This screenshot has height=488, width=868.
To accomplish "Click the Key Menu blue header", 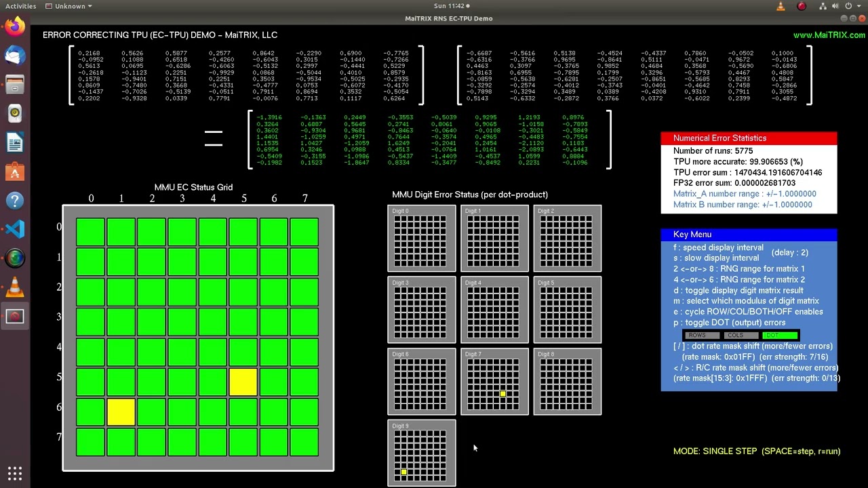I will (x=749, y=235).
